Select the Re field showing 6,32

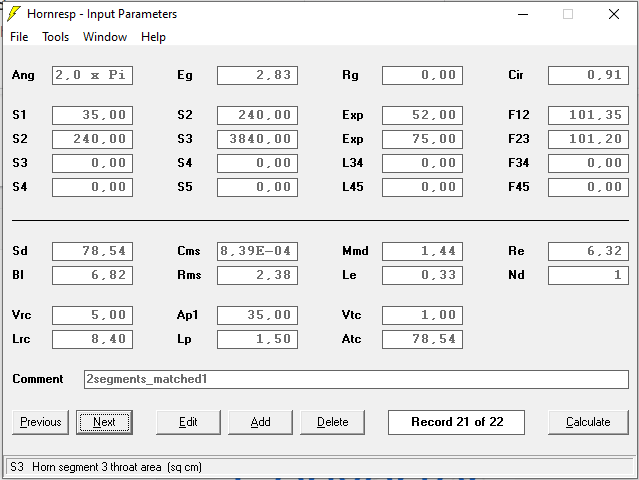click(588, 251)
